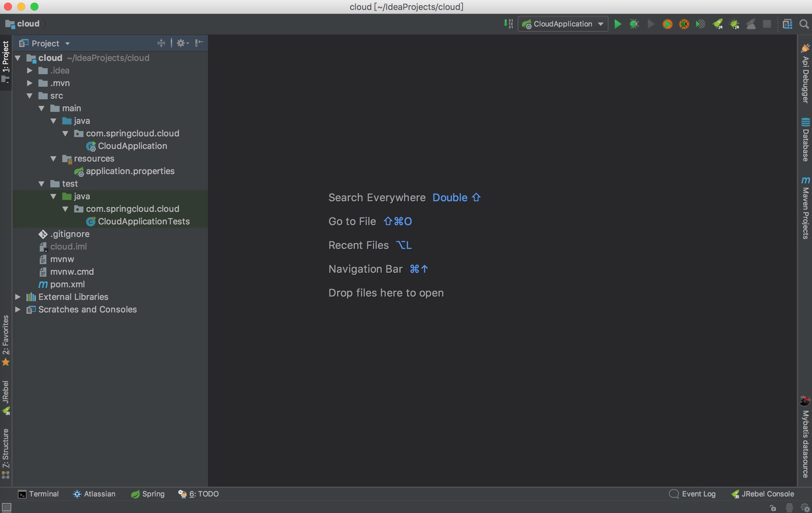The height and width of the screenshot is (513, 812).
Task: Click the Build project icon
Action: (x=508, y=24)
